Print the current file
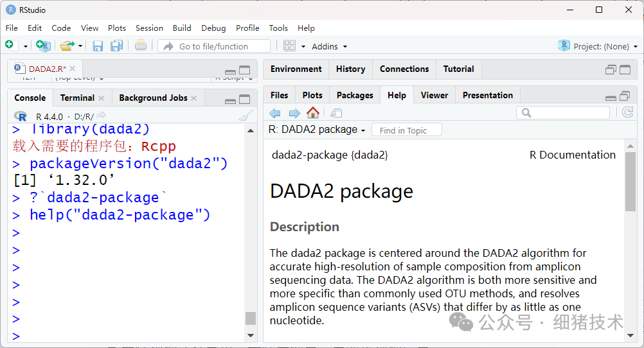The image size is (644, 348). pyautogui.click(x=141, y=46)
